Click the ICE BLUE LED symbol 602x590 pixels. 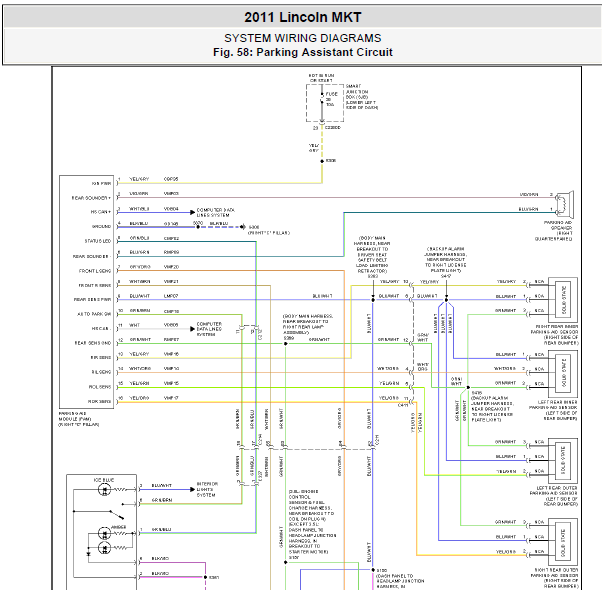click(x=104, y=489)
